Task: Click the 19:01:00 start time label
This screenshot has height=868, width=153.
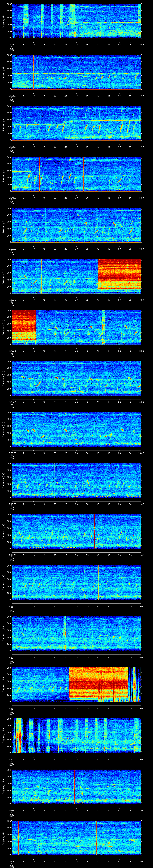Action: pyautogui.click(x=12, y=44)
